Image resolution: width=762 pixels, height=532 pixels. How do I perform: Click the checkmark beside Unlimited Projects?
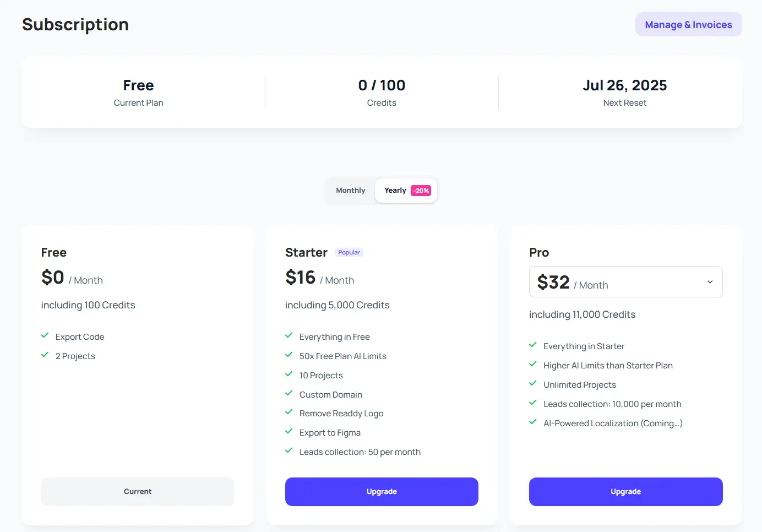tap(533, 383)
